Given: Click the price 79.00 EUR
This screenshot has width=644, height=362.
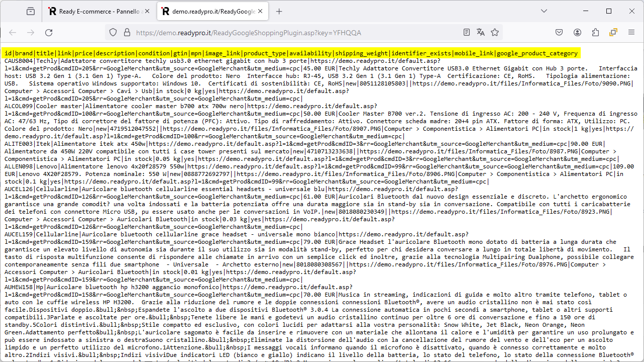Looking at the screenshot, I should click(320, 242).
